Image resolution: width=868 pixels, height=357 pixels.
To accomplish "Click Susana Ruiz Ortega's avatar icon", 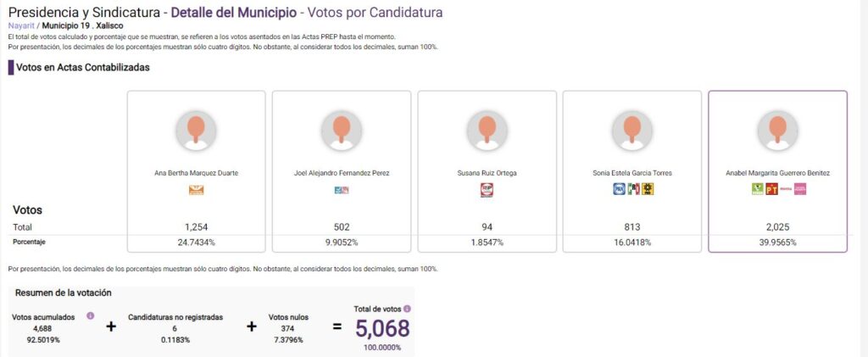I will (x=487, y=130).
